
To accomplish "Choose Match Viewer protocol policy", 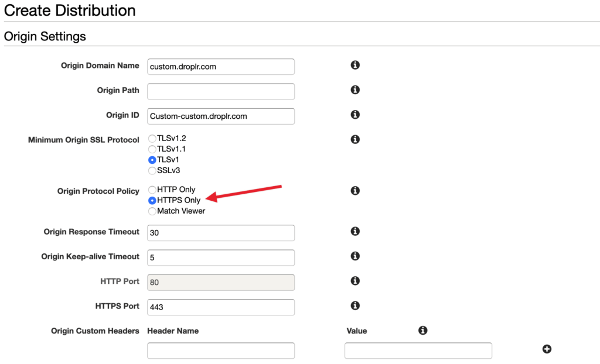I will (x=152, y=211).
